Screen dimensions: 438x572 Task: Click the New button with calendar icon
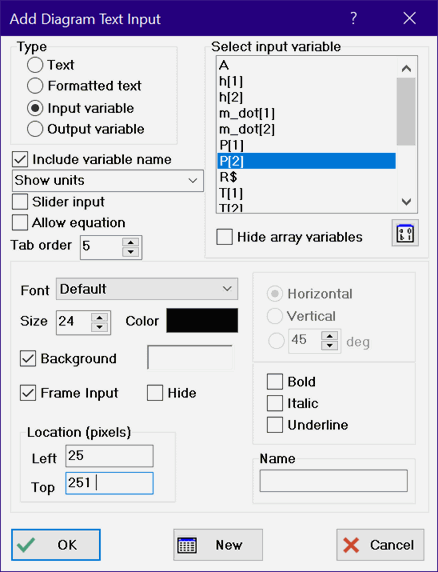[x=218, y=545]
